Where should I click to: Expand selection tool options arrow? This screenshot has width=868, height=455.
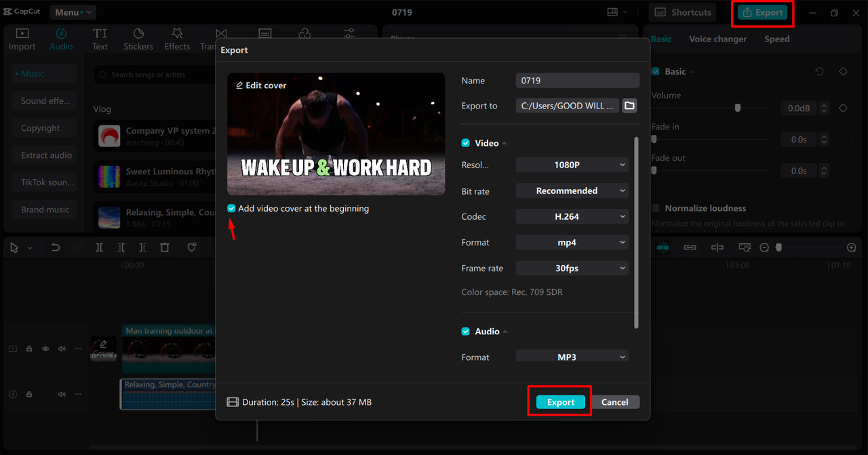[30, 248]
